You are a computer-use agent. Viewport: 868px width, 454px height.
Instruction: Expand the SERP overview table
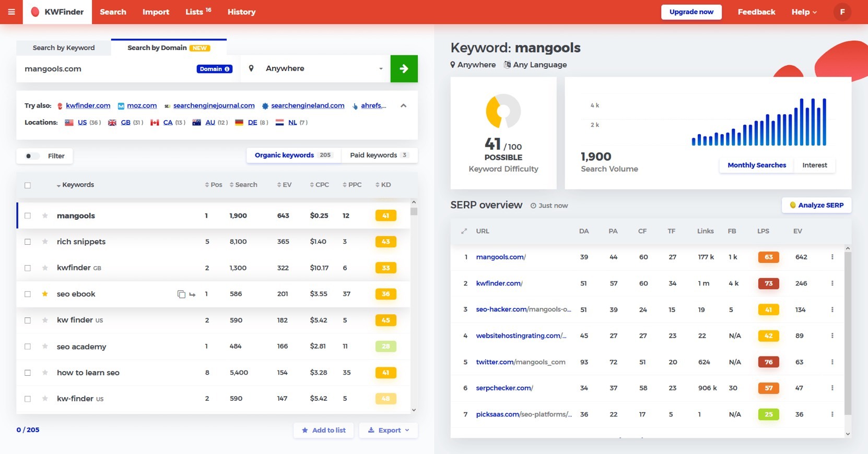click(x=464, y=231)
